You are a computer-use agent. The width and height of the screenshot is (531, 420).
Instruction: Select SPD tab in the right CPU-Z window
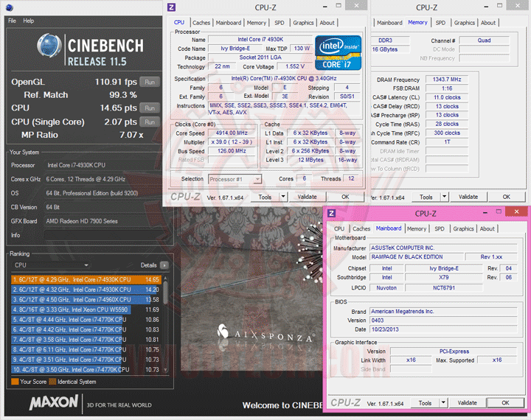click(440, 23)
